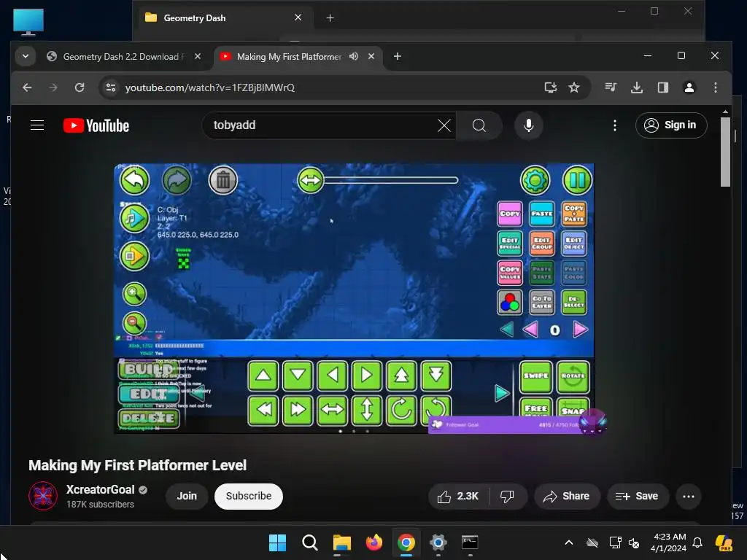The image size is (747, 560).
Task: View site information icon in address bar
Action: pos(111,87)
